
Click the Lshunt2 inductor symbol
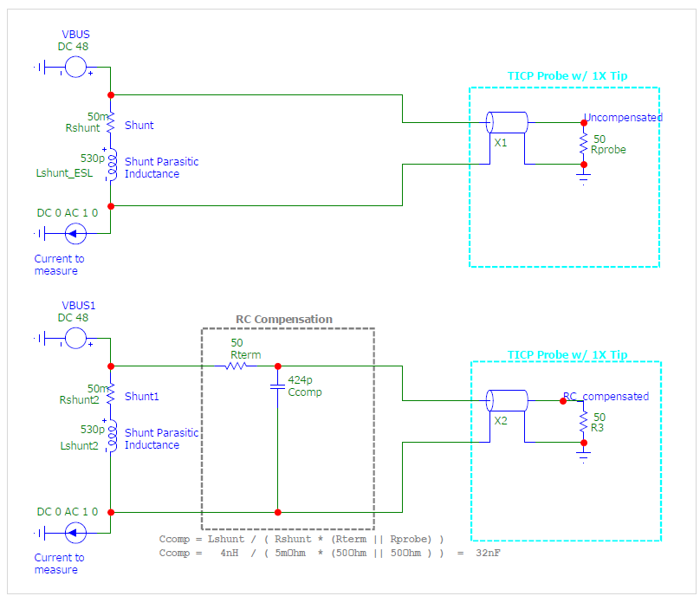112,436
